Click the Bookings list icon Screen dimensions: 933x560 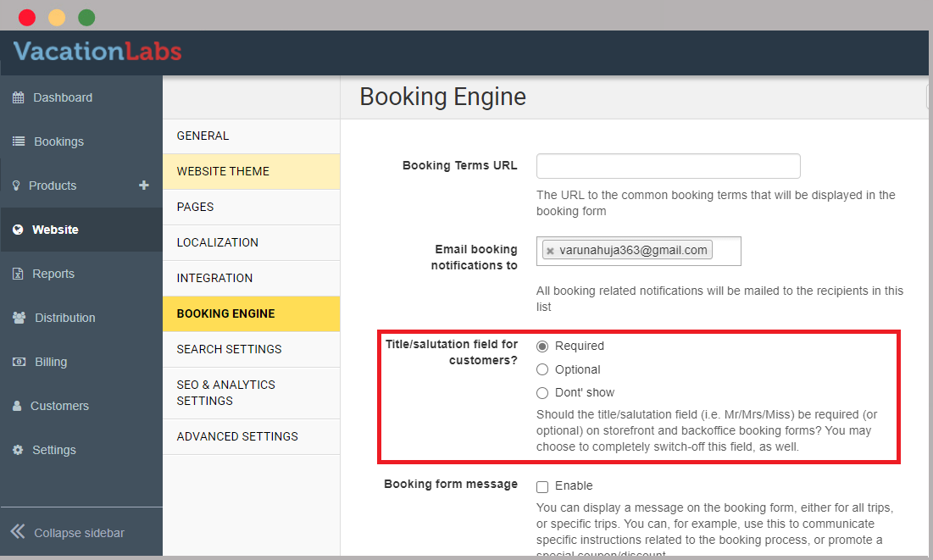click(x=19, y=141)
